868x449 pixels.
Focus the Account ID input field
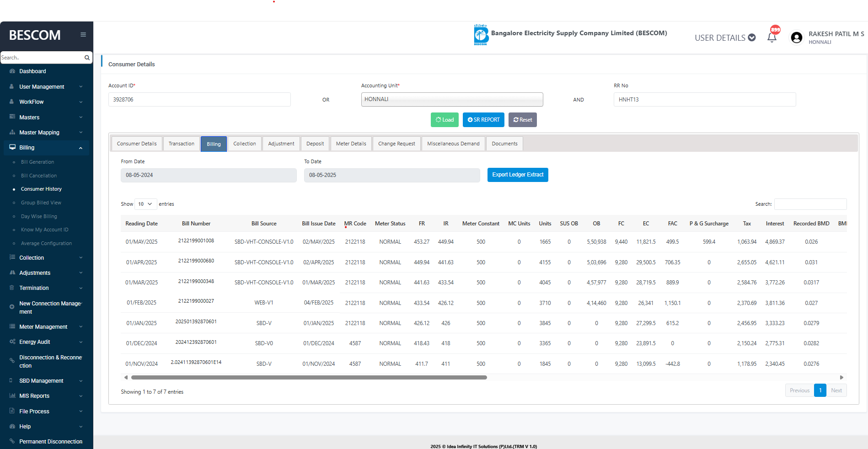click(199, 99)
